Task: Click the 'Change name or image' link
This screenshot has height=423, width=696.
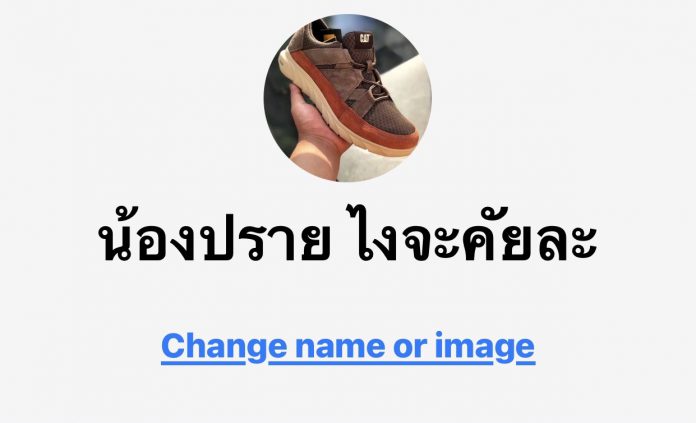Action: pyautogui.click(x=348, y=347)
